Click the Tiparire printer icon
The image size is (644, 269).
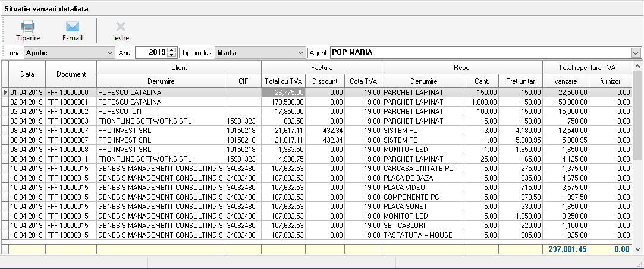click(28, 26)
